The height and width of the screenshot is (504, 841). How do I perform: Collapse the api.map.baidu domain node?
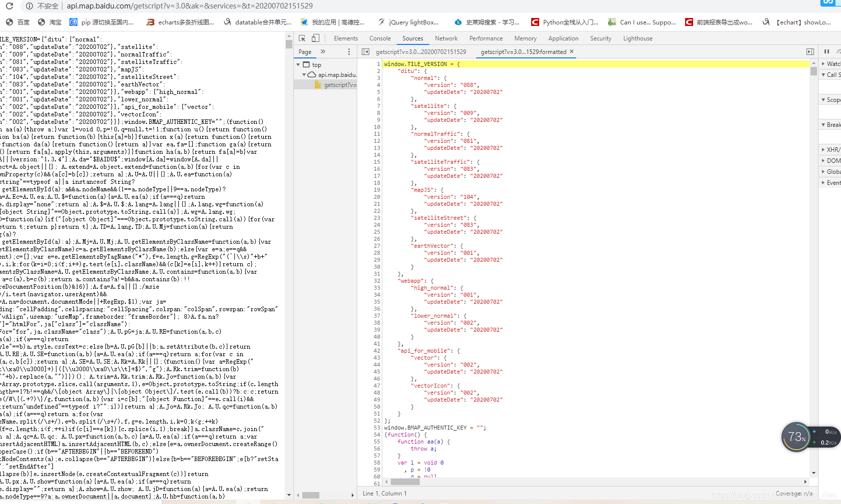[304, 74]
